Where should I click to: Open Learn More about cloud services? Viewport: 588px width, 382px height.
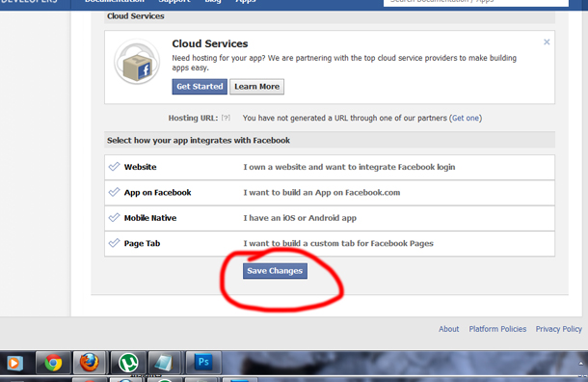[256, 87]
